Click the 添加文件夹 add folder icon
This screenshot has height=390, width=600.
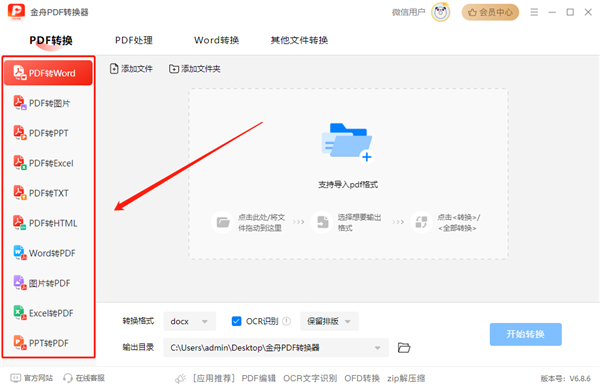(x=174, y=69)
